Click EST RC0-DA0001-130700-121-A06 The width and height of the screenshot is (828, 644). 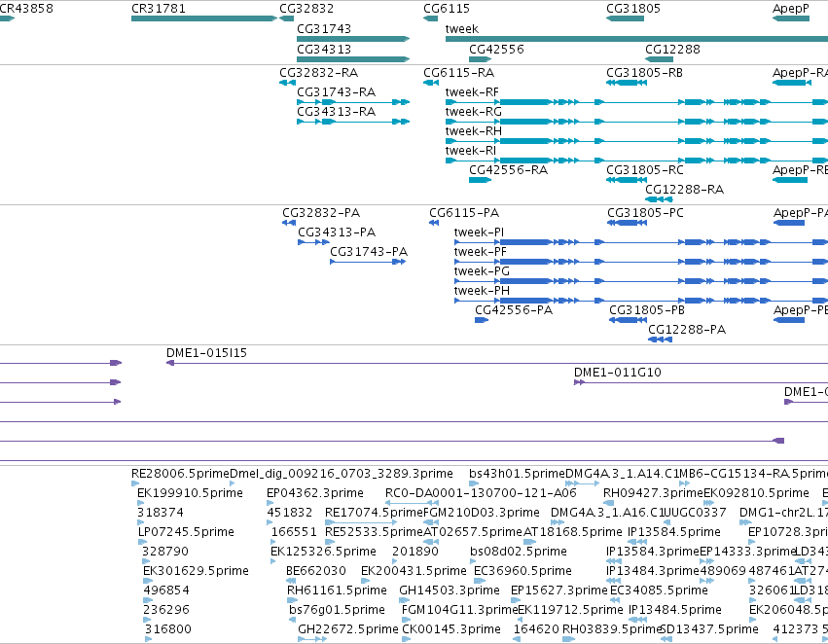pos(481,493)
